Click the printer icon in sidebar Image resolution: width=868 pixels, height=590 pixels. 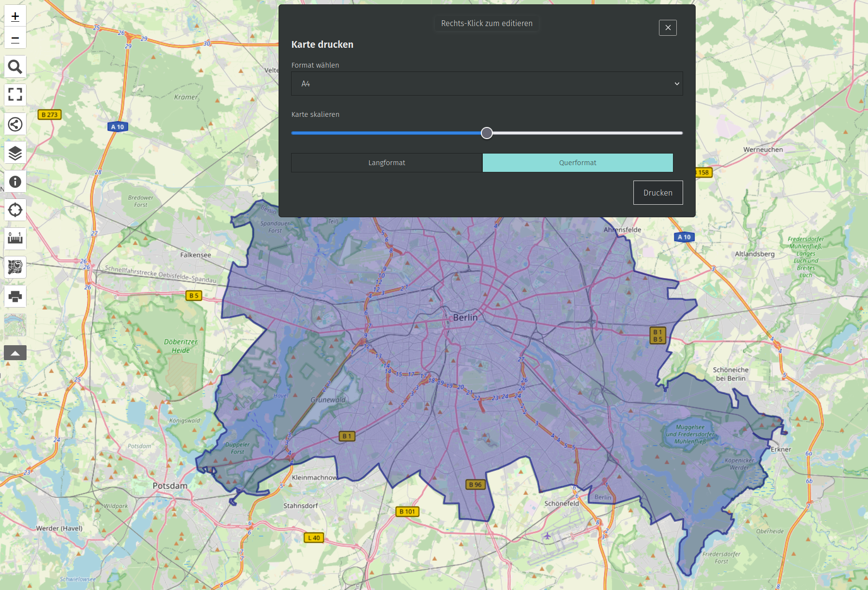tap(15, 296)
